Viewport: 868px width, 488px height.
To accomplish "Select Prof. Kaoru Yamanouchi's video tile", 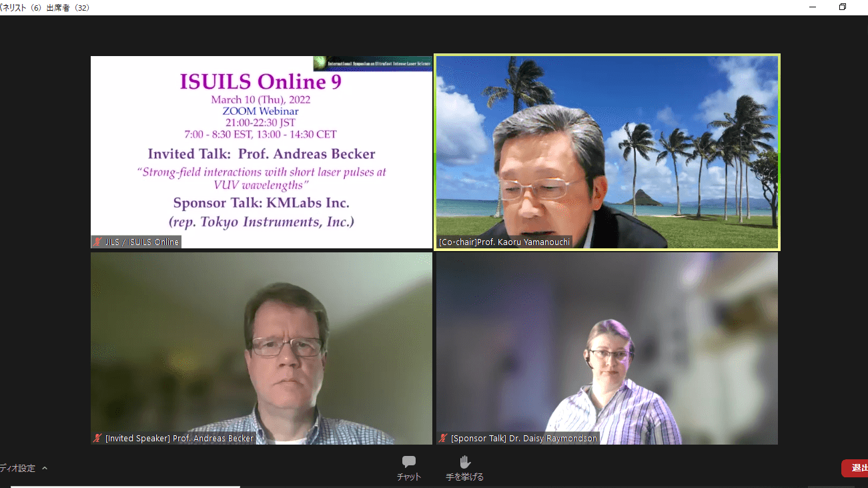I will 607,152.
